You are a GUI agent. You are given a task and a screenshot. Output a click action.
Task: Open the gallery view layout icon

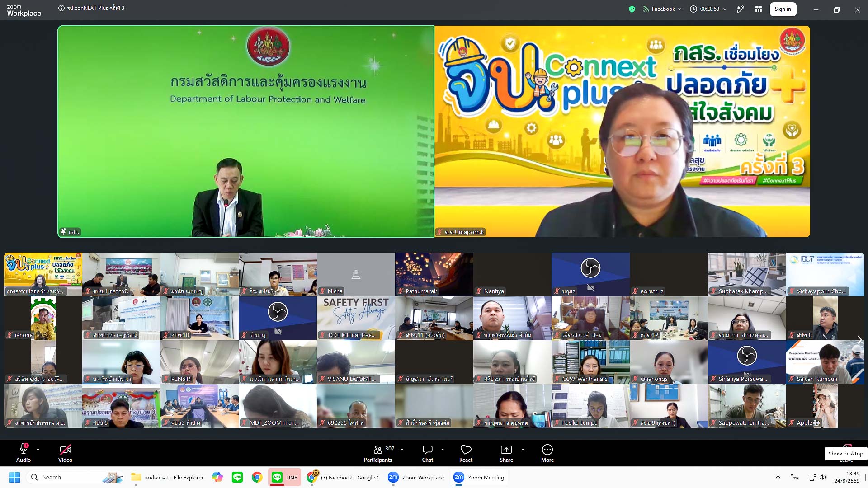tap(759, 9)
